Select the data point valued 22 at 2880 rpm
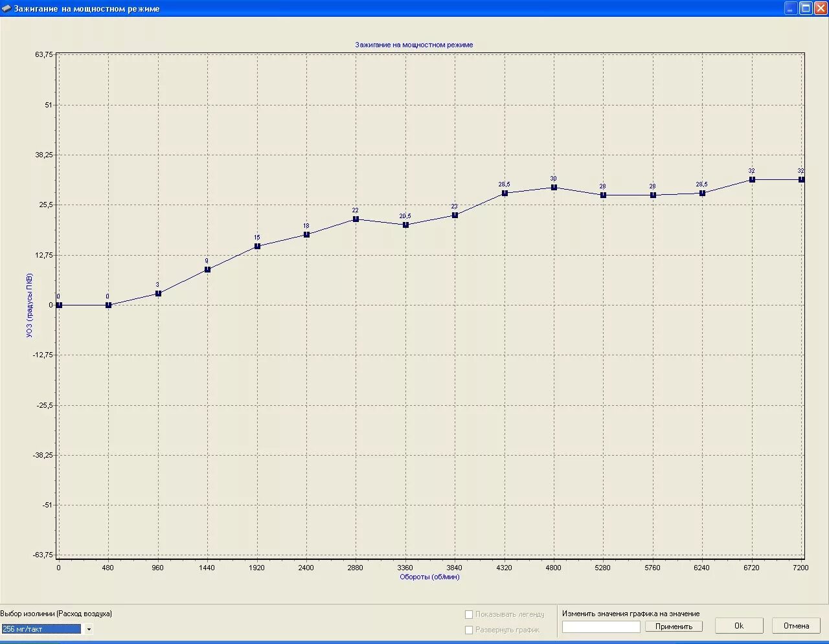 356,219
